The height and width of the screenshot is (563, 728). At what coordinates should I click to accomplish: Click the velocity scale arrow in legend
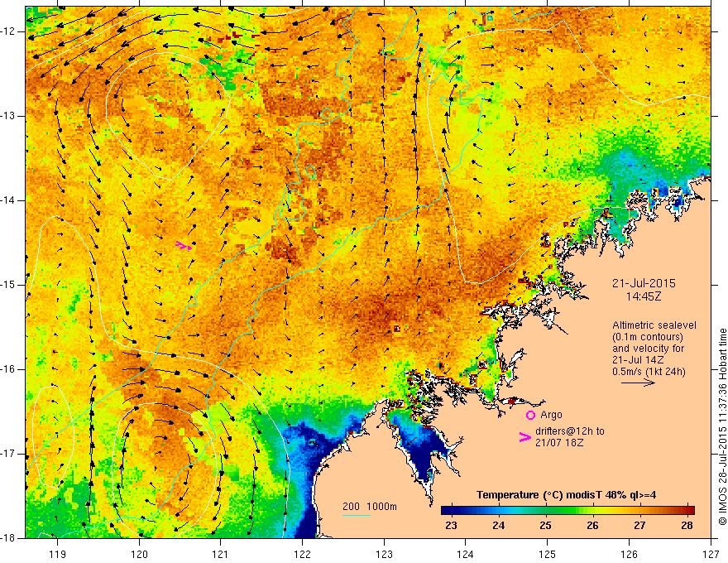[x=638, y=383]
